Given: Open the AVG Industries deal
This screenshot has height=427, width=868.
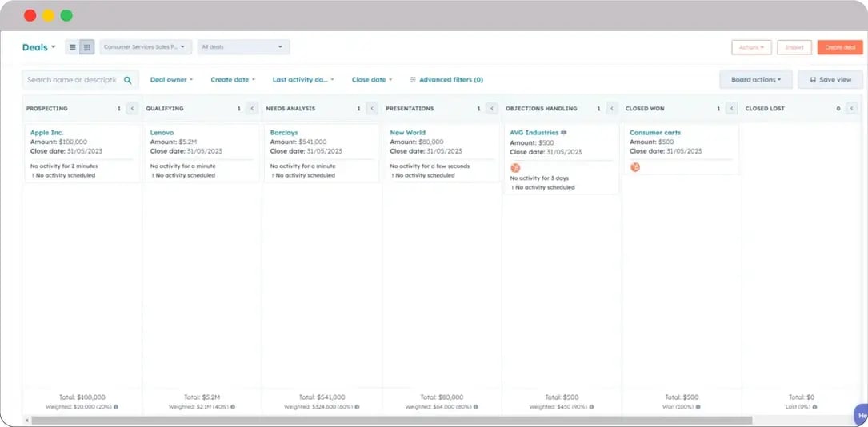Looking at the screenshot, I should click(x=534, y=133).
